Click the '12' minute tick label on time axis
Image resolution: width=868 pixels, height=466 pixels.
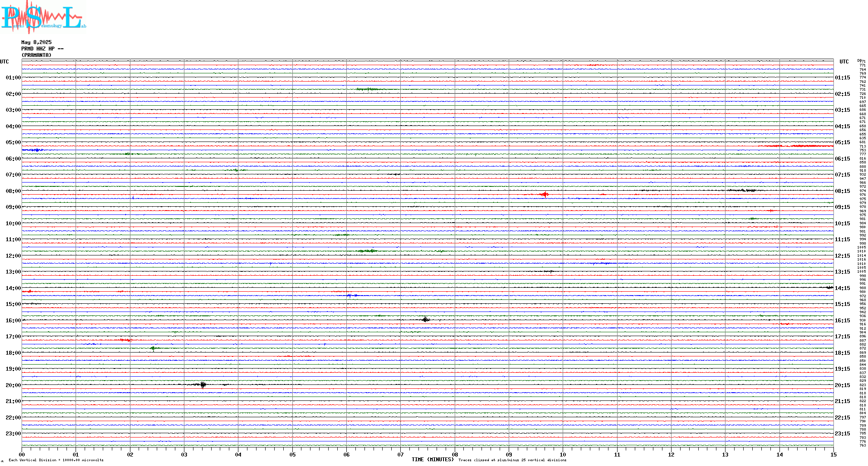pos(671,454)
